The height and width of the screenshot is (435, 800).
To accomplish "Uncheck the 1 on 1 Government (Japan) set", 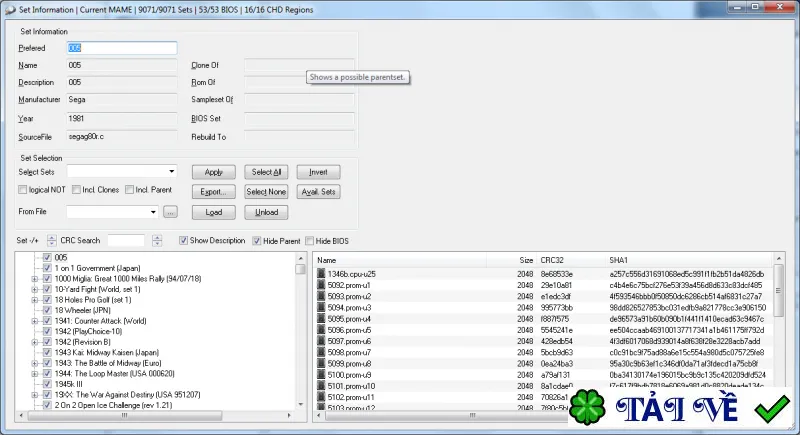I will (47, 268).
